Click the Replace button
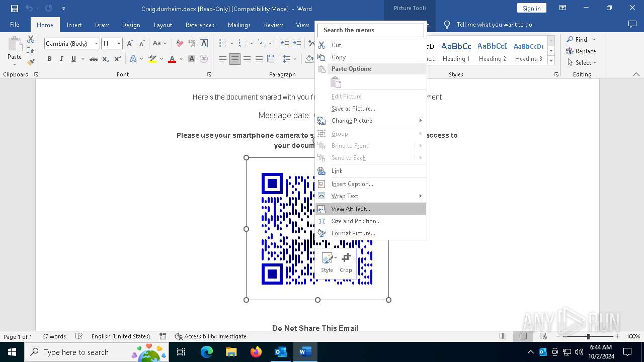This screenshot has height=362, width=644. 581,51
